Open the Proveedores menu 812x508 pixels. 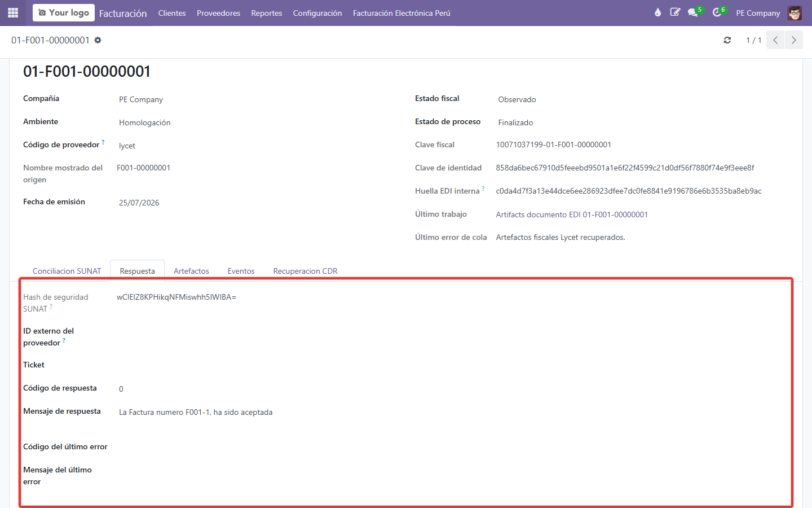pos(218,13)
